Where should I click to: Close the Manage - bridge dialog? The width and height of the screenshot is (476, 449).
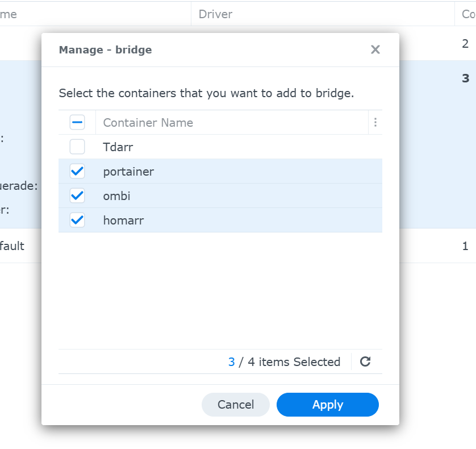click(375, 49)
